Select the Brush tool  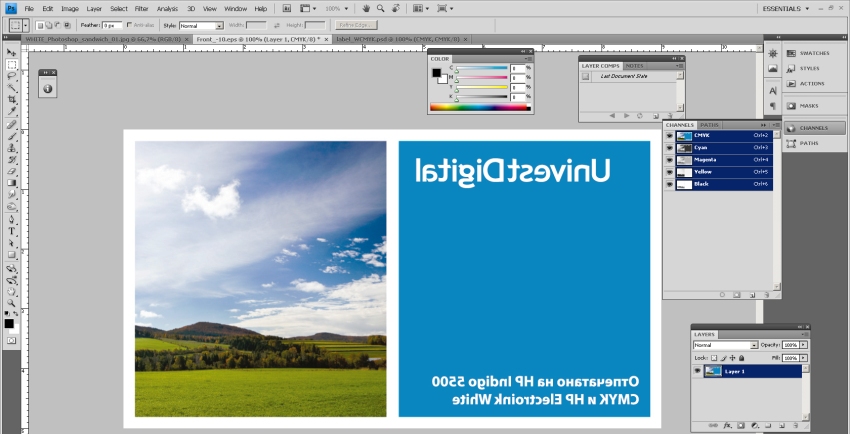click(11, 137)
